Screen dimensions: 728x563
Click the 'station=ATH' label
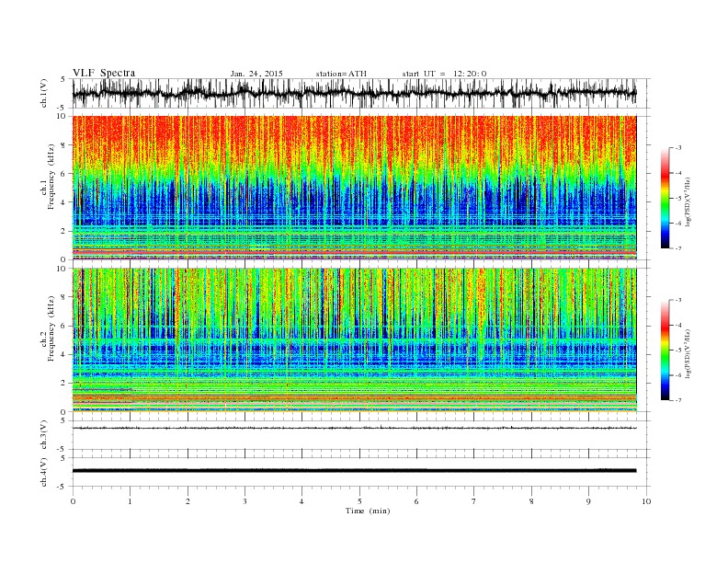coord(341,74)
